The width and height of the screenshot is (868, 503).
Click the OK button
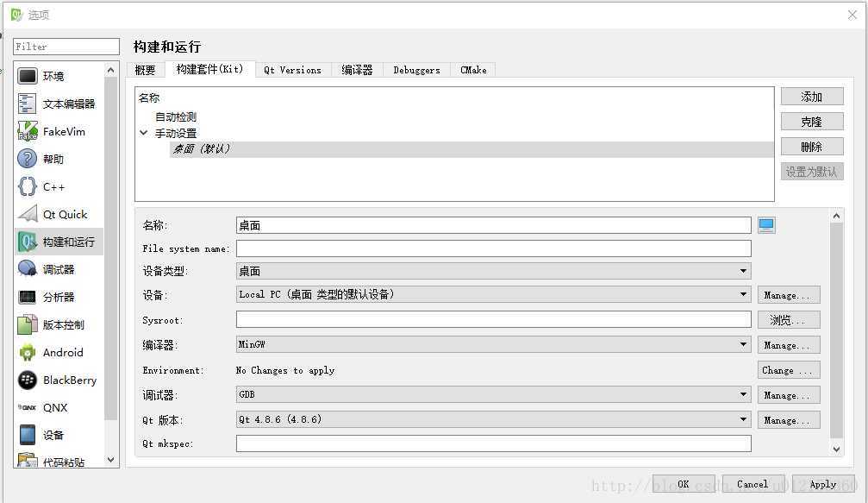pos(684,484)
